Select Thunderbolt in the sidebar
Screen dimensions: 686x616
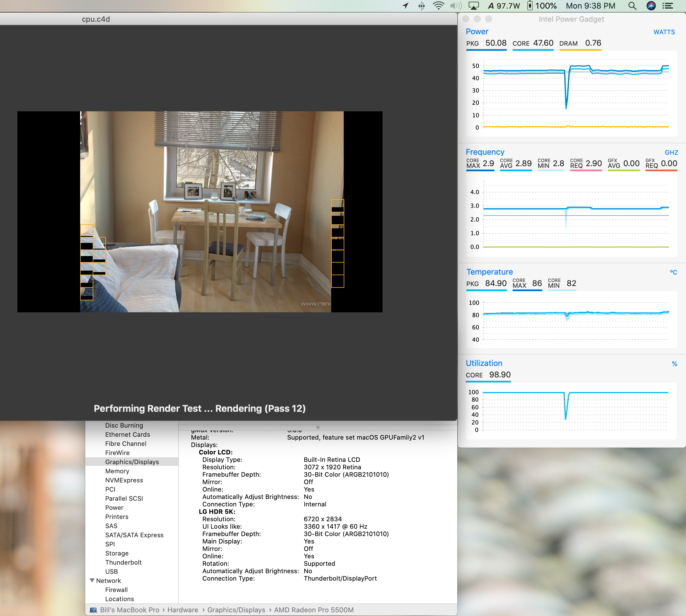[x=124, y=562]
